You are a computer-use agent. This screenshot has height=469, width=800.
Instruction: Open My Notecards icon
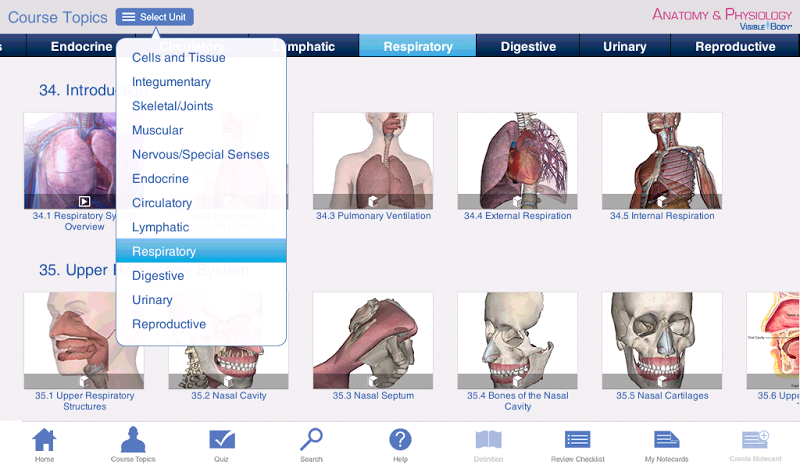(x=666, y=442)
